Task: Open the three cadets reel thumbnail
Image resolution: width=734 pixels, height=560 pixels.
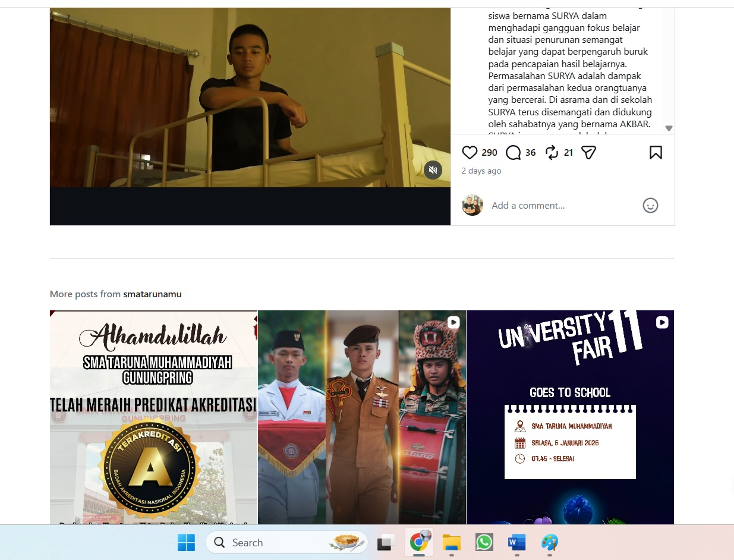Action: 362,416
